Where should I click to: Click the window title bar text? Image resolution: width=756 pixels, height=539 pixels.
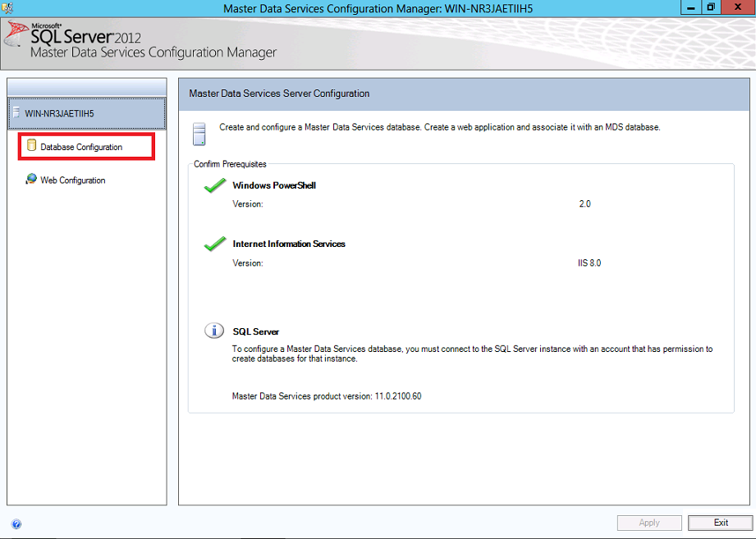[x=378, y=8]
